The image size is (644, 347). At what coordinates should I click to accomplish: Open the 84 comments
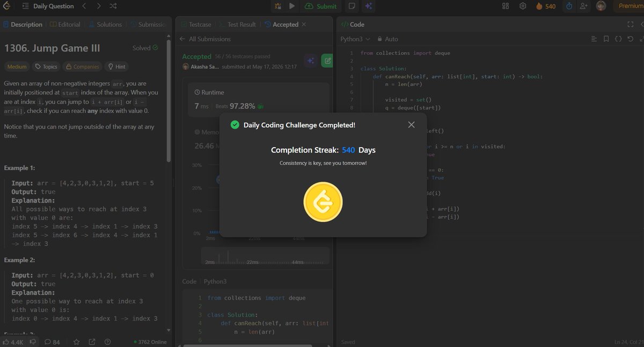tap(52, 342)
